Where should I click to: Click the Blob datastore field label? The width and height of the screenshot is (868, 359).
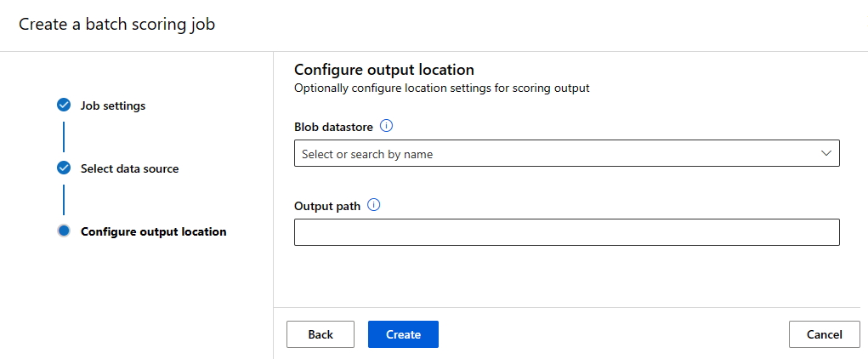click(335, 127)
